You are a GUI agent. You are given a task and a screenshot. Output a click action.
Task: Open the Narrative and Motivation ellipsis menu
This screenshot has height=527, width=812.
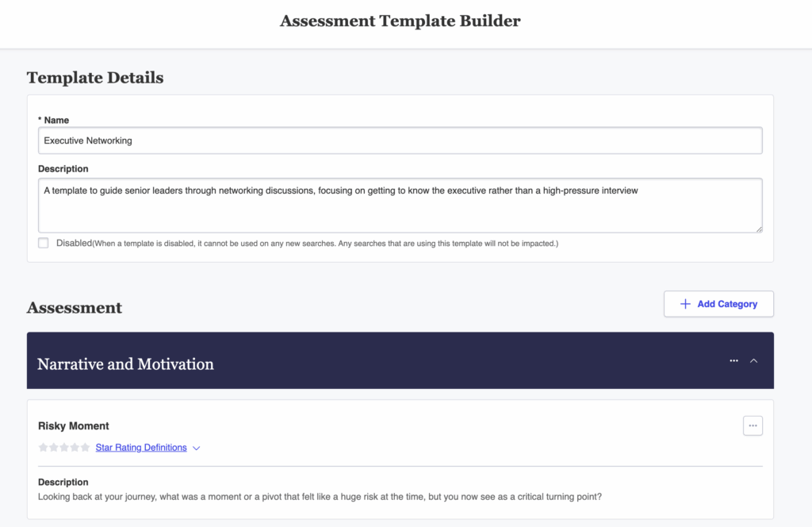(733, 360)
